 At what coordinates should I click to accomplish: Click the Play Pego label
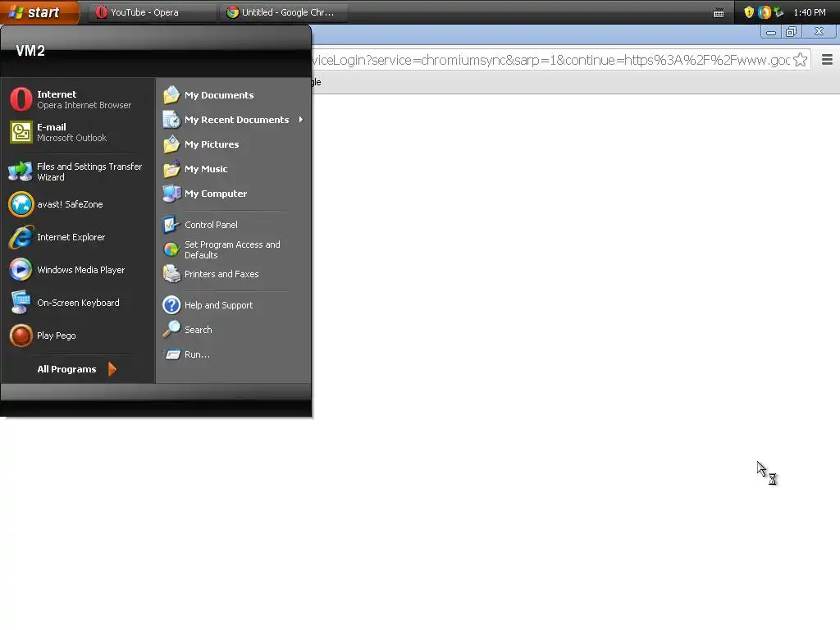coord(57,336)
